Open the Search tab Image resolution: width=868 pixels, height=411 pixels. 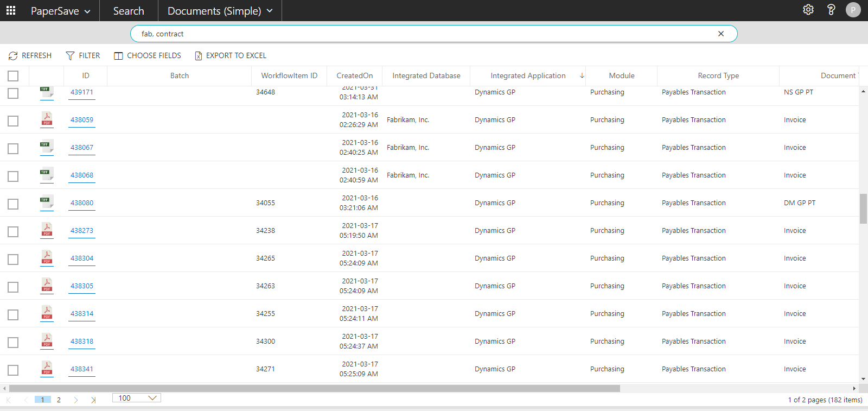tap(129, 11)
